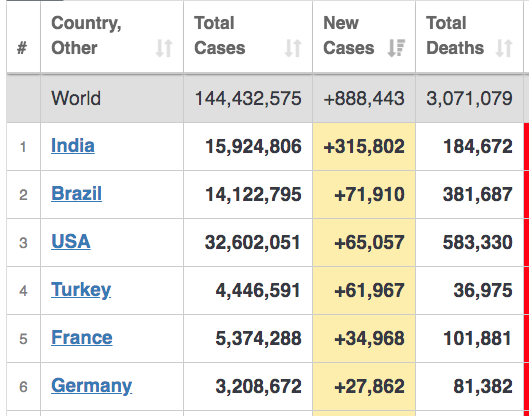The height and width of the screenshot is (416, 529).
Task: Select Germany total deaths 81,382
Action: tap(483, 386)
